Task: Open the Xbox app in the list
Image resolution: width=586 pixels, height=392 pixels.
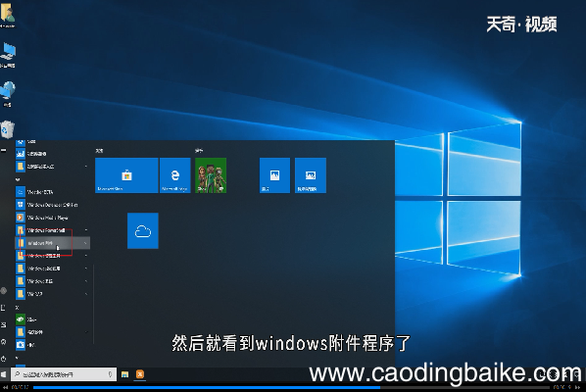Action: pyautogui.click(x=52, y=319)
